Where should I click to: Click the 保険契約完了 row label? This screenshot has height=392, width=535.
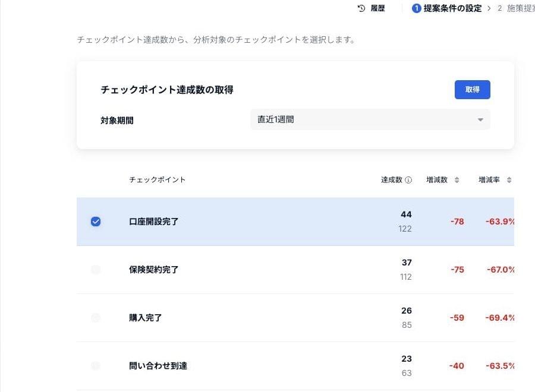click(153, 270)
